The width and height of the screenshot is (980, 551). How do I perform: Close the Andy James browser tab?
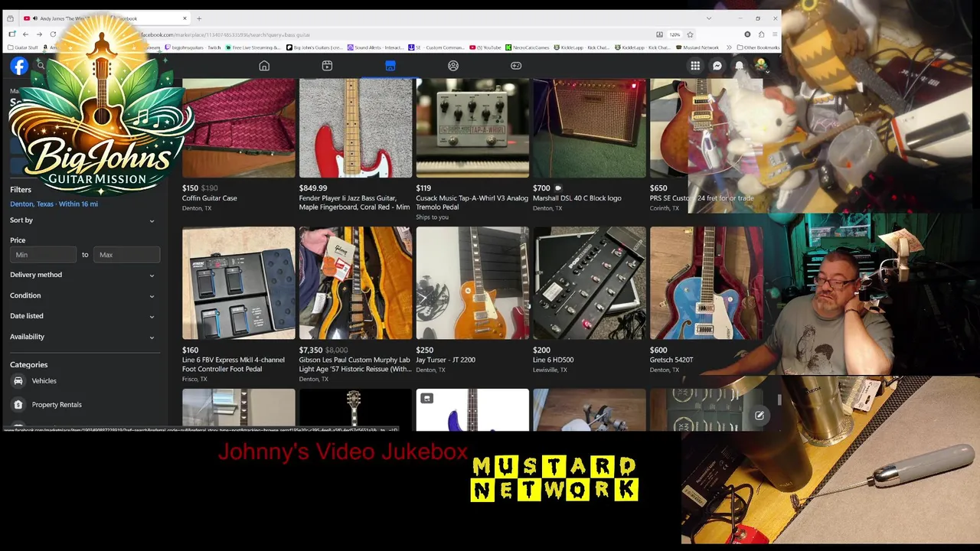(185, 18)
